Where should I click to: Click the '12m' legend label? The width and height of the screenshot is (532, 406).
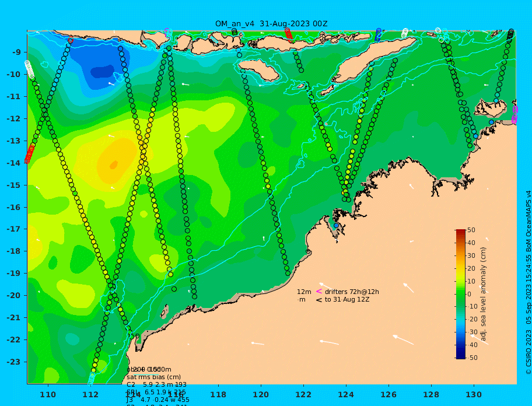[x=304, y=292]
